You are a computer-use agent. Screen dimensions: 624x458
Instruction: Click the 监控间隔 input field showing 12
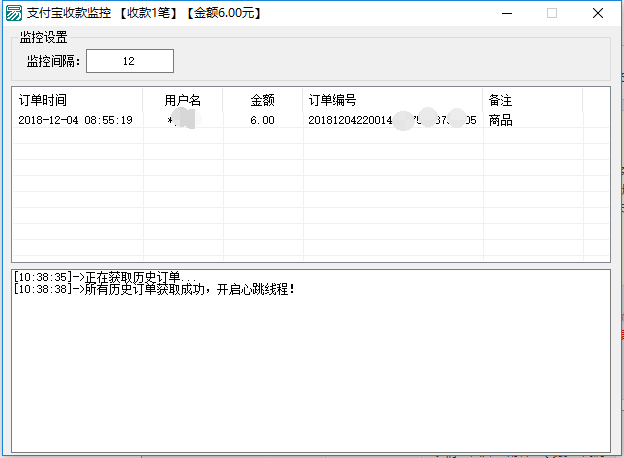click(x=130, y=61)
